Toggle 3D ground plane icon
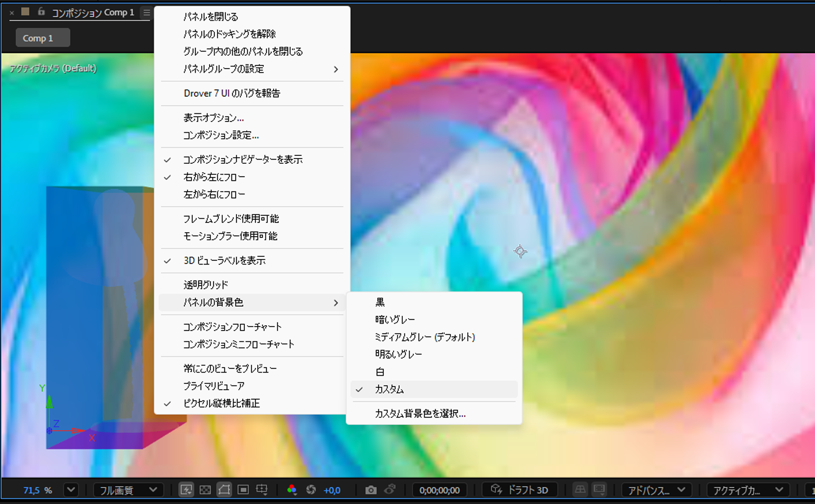Screen dimensions: 815x504 coord(580,490)
